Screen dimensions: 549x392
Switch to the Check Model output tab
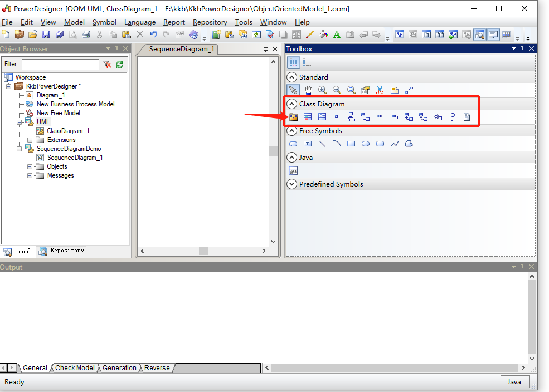(75, 367)
